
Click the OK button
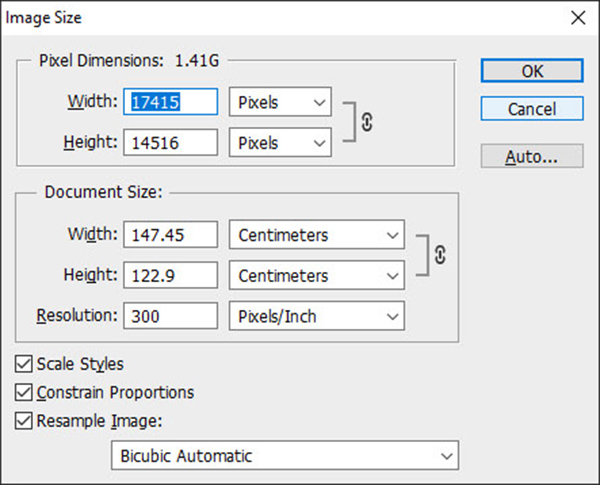532,71
